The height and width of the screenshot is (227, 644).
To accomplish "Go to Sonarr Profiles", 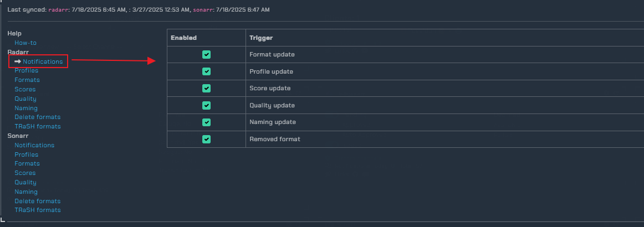I will pos(26,155).
